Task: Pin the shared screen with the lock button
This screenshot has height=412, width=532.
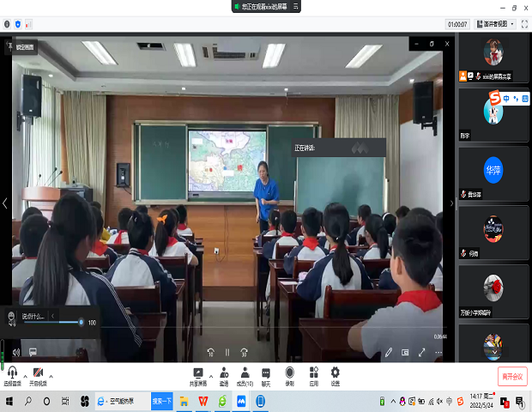Action: click(x=21, y=47)
